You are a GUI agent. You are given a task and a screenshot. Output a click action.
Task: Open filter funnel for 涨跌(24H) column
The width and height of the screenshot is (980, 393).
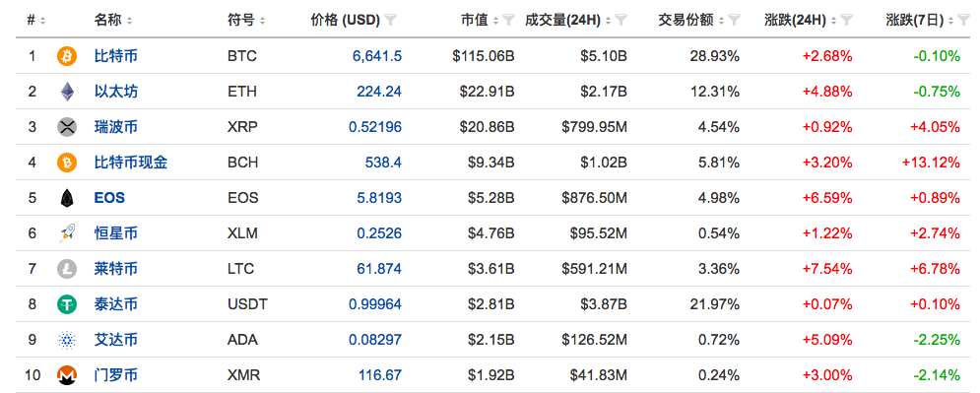point(846,21)
